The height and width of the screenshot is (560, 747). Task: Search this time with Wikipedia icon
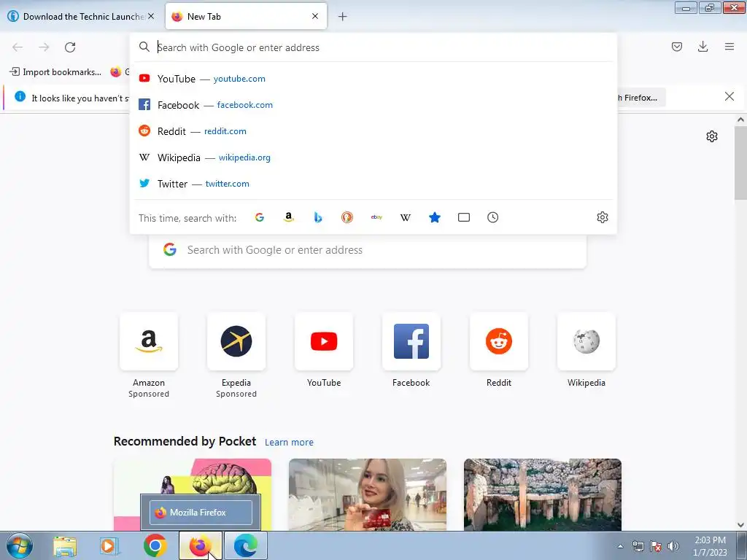(406, 217)
